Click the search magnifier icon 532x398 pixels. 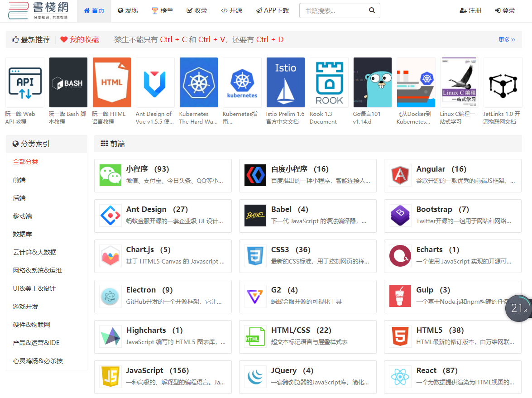[x=372, y=10]
